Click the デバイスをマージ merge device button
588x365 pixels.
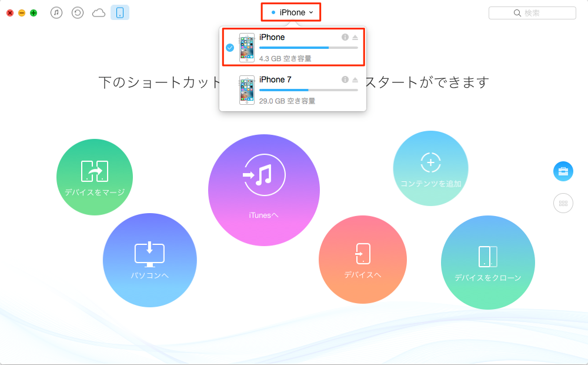[95, 177]
